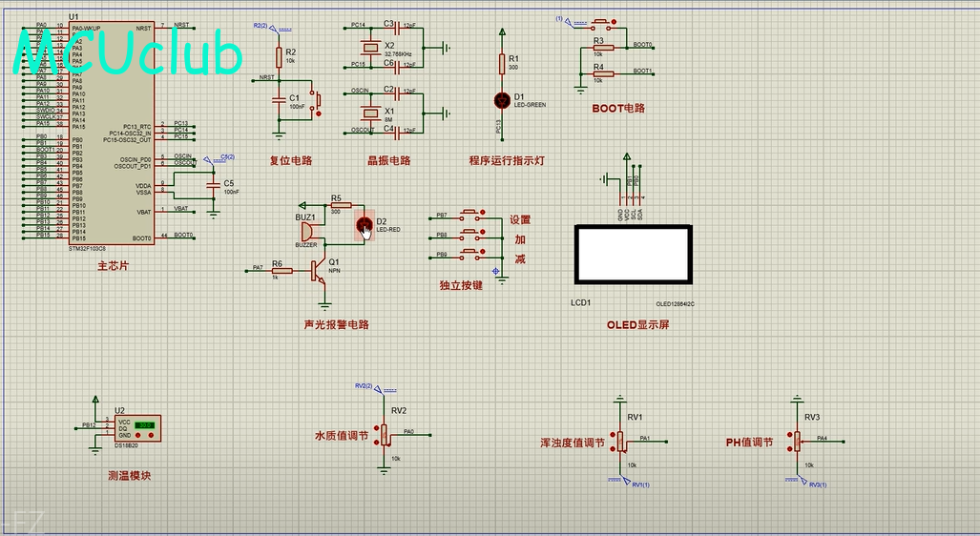980x536 pixels.
Task: Click the Q1 NPN transistor symbol
Action: coord(318,272)
